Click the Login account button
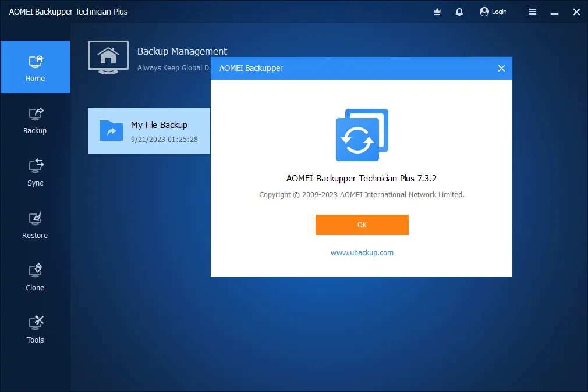The height and width of the screenshot is (392, 588). pos(493,12)
